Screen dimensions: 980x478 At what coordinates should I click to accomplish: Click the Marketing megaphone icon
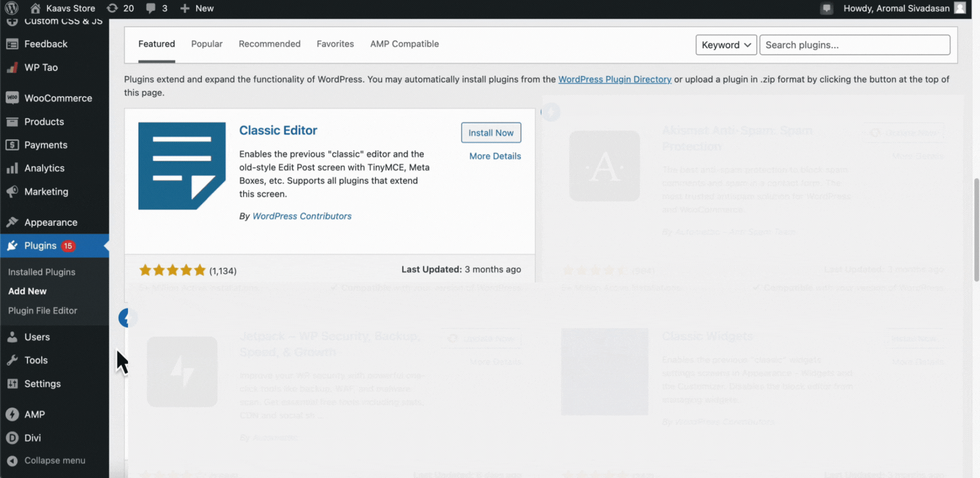[x=12, y=192]
